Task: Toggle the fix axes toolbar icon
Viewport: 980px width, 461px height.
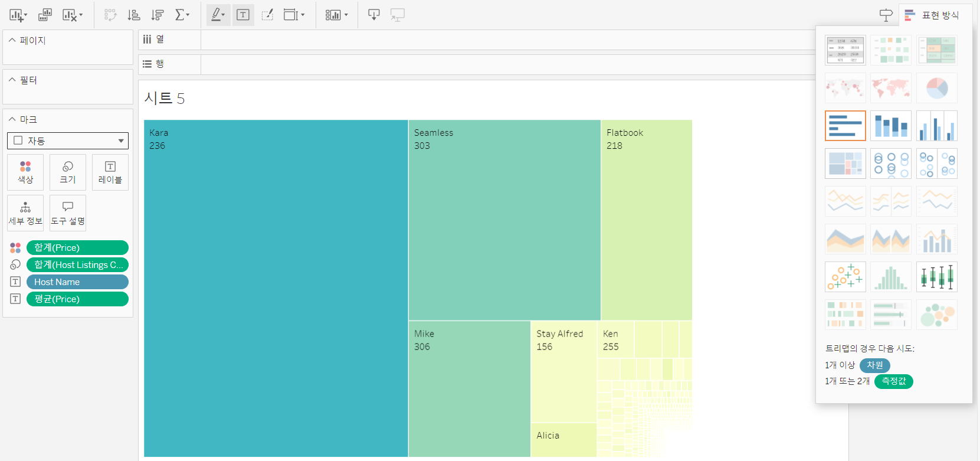Action: click(267, 15)
